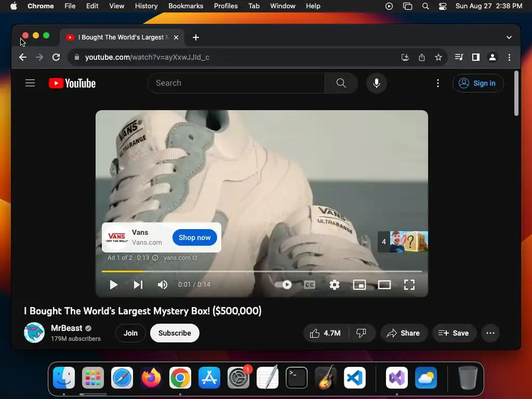Open the vans.com ad link
Image resolution: width=532 pixels, height=399 pixels.
180,258
